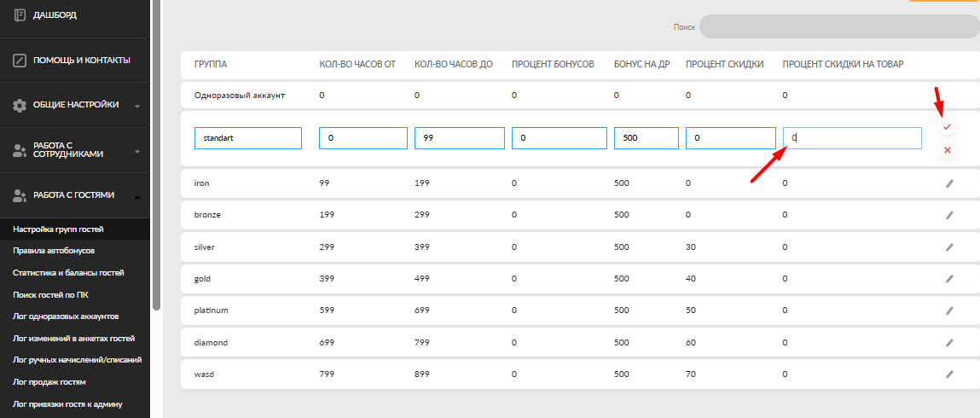The height and width of the screenshot is (418, 980).
Task: Edit the gold group row pencil icon
Action: (949, 279)
